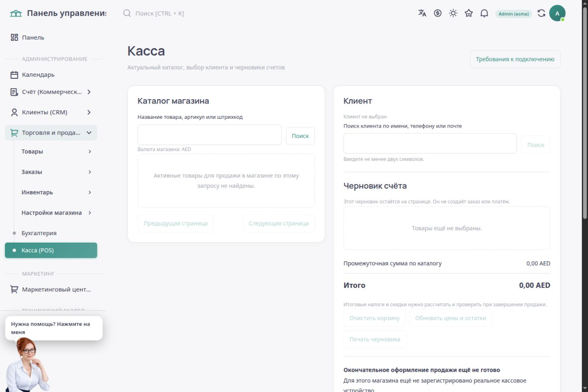The height and width of the screenshot is (392, 588).
Task: Click the Торговля и продажи cart icon
Action: pos(14,133)
